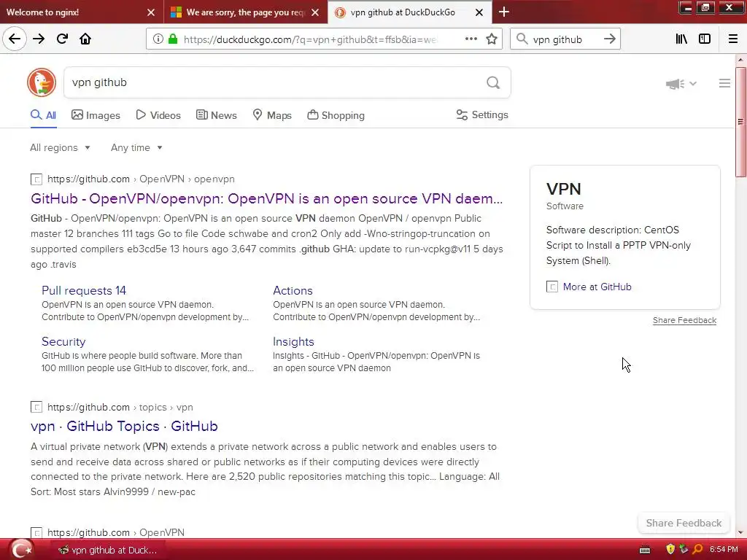Open the Insights sitelink
This screenshot has height=560, width=747.
point(293,341)
